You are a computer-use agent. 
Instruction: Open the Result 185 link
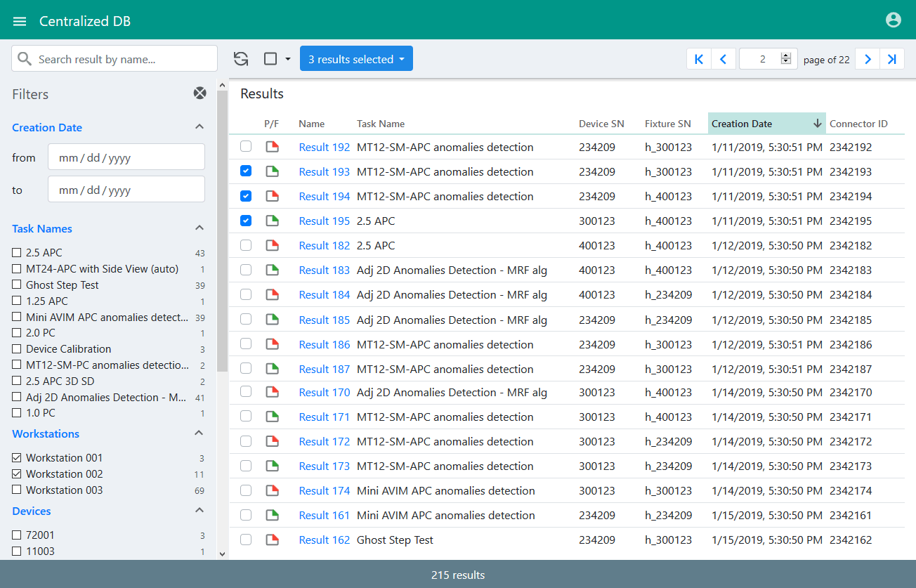pos(324,320)
